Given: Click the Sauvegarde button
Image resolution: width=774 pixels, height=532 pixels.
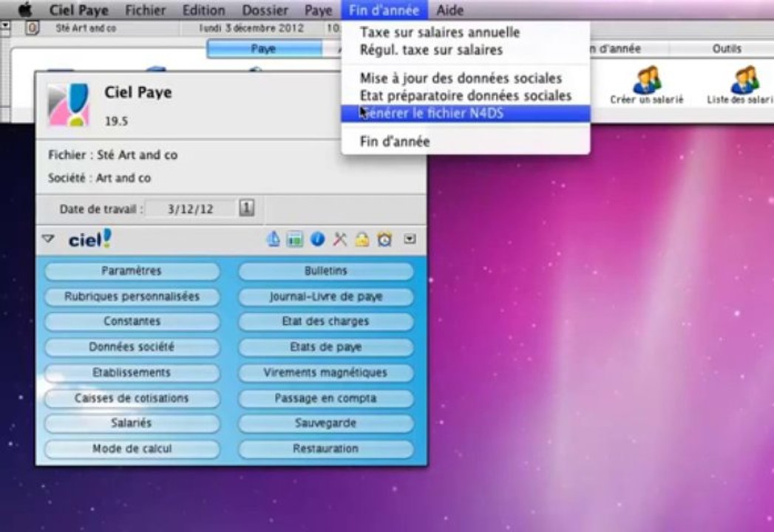Looking at the screenshot, I should (326, 423).
